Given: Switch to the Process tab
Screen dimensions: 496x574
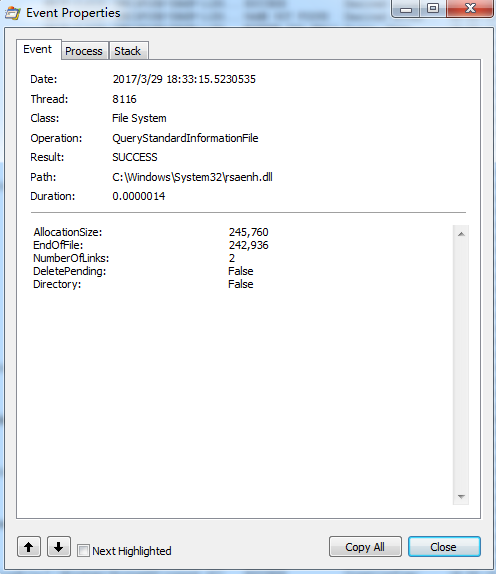Looking at the screenshot, I should coord(84,51).
